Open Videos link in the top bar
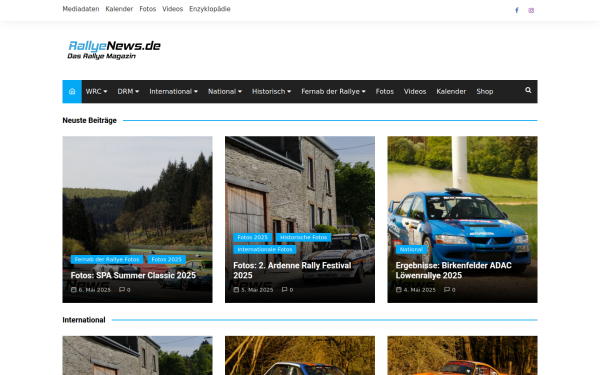 click(173, 9)
